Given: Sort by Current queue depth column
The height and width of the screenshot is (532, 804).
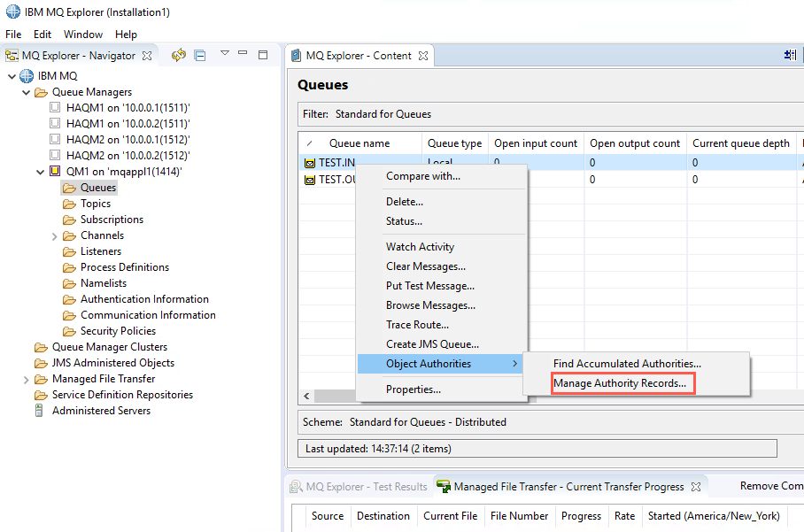Looking at the screenshot, I should (740, 143).
